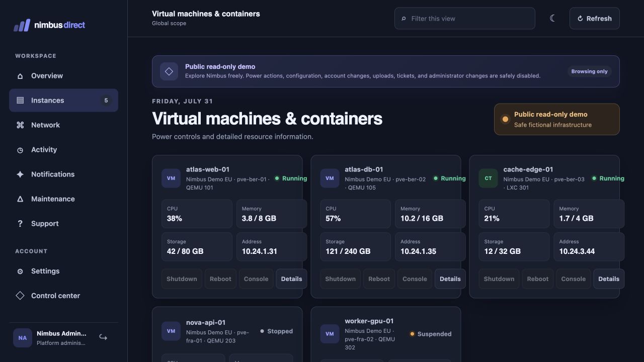Viewport: 644px width, 362px height.
Task: Go to the Network section
Action: pyautogui.click(x=63, y=125)
